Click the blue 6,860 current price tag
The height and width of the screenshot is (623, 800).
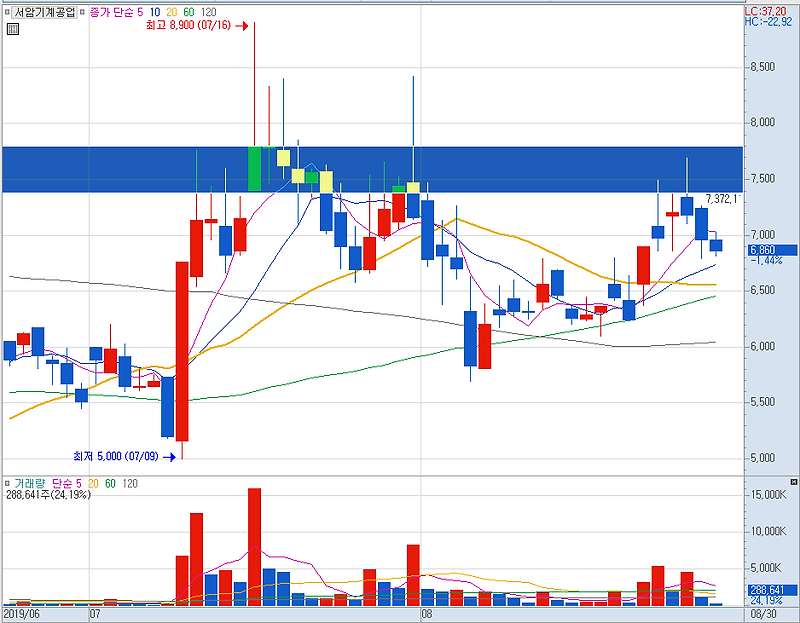[772, 250]
